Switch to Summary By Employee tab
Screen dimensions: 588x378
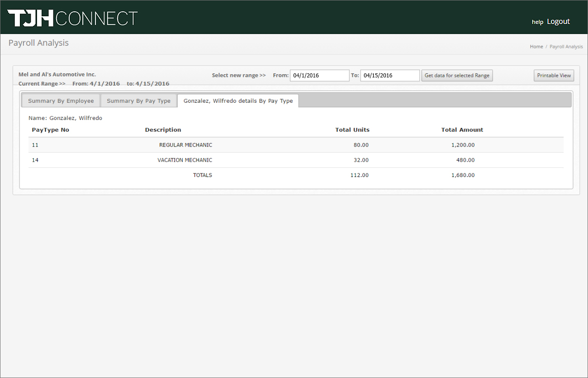[61, 101]
